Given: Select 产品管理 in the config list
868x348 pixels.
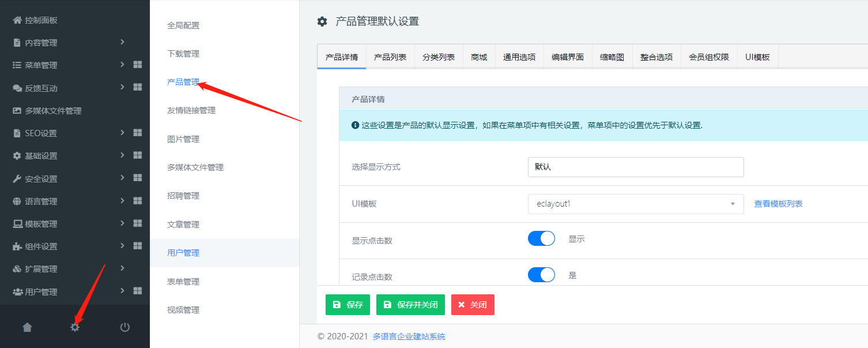Looking at the screenshot, I should (183, 82).
